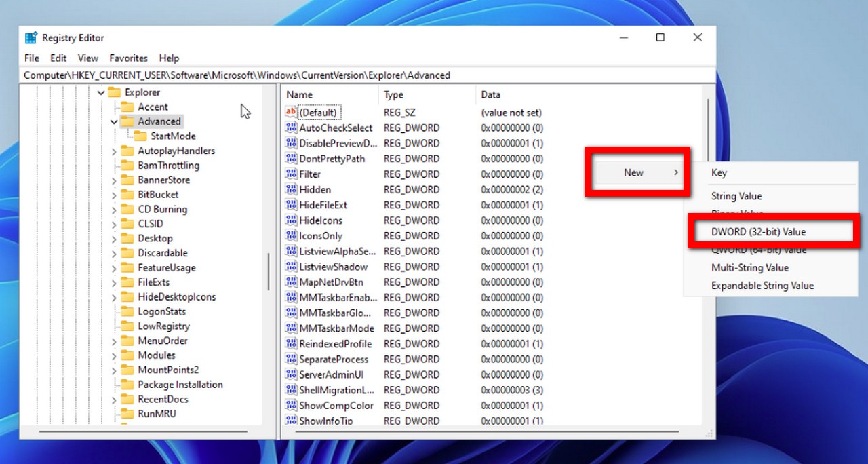Expand the AutoplayHandlers key
The height and width of the screenshot is (464, 868).
[114, 151]
